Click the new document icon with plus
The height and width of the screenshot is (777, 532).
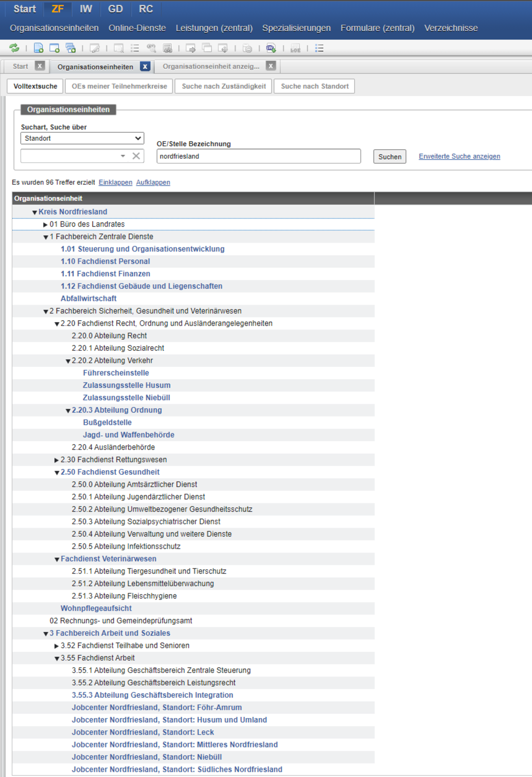pos(39,48)
